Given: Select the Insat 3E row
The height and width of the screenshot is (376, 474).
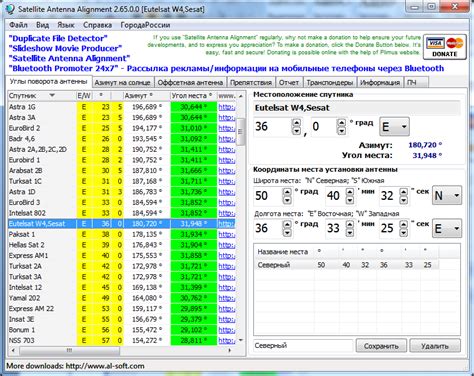Looking at the screenshot, I should pos(121,319).
